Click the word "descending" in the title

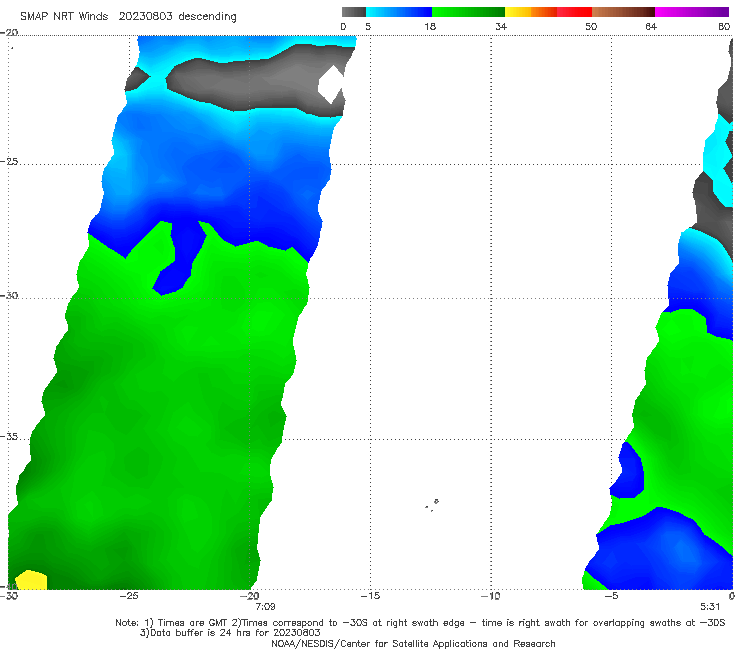(x=207, y=17)
